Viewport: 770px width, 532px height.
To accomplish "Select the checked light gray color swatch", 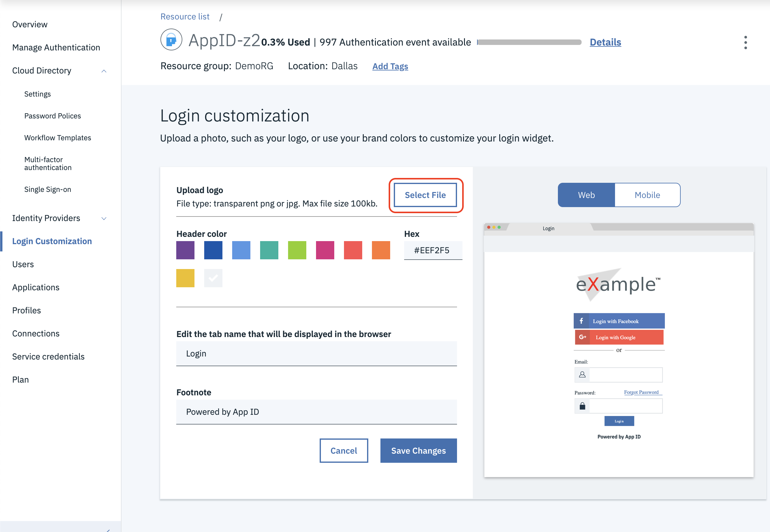I will [x=213, y=278].
